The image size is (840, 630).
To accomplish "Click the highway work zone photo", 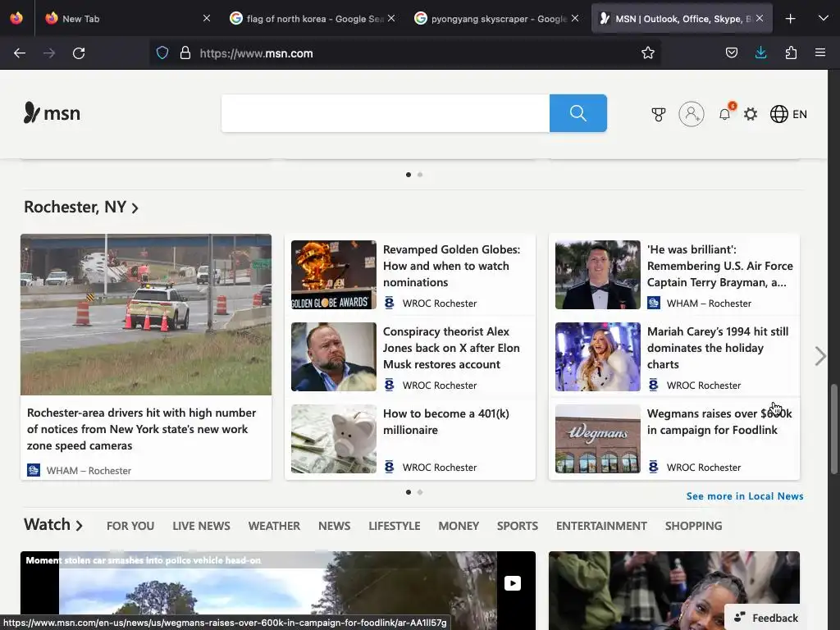I will click(146, 314).
